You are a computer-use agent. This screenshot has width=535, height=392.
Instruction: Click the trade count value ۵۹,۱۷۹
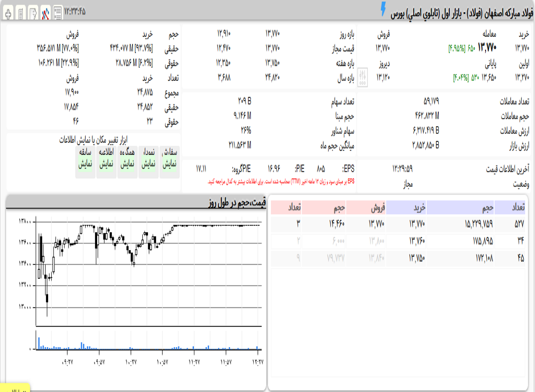[x=431, y=102]
